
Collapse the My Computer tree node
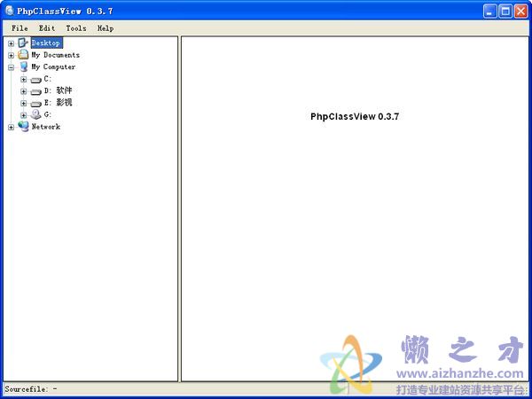(x=12, y=67)
